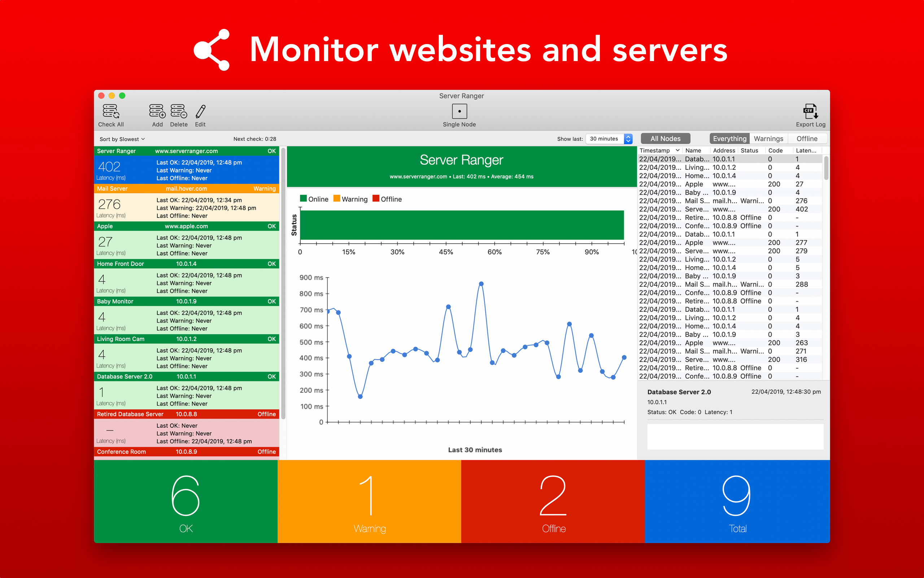Click the red Offline legend swatch
The height and width of the screenshot is (578, 924).
376,198
